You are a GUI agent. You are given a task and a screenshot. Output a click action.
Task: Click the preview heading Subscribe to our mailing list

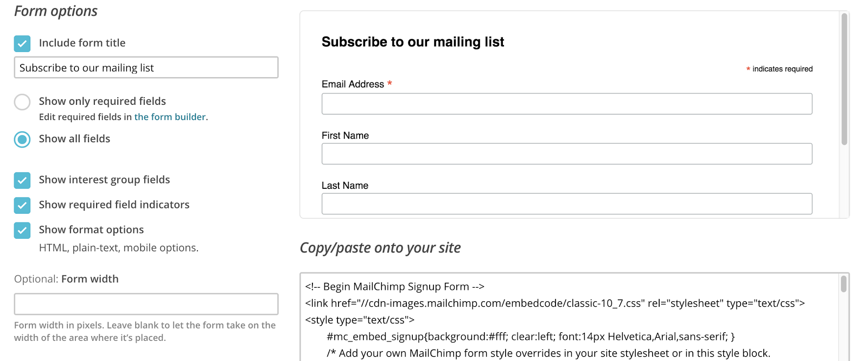pos(413,42)
